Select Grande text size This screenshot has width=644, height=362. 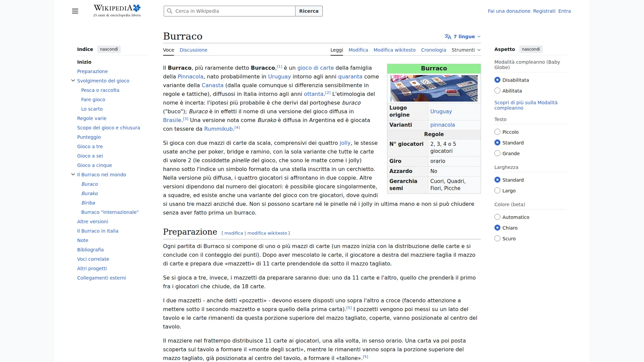tap(497, 153)
